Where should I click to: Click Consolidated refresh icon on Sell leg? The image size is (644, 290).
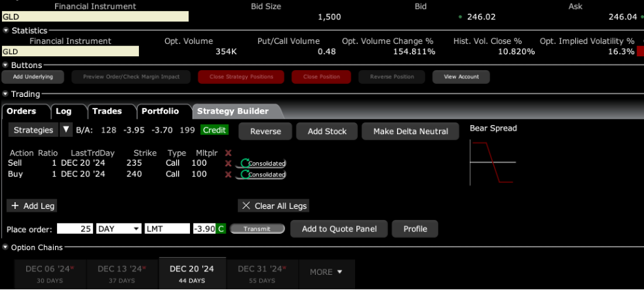click(x=245, y=163)
